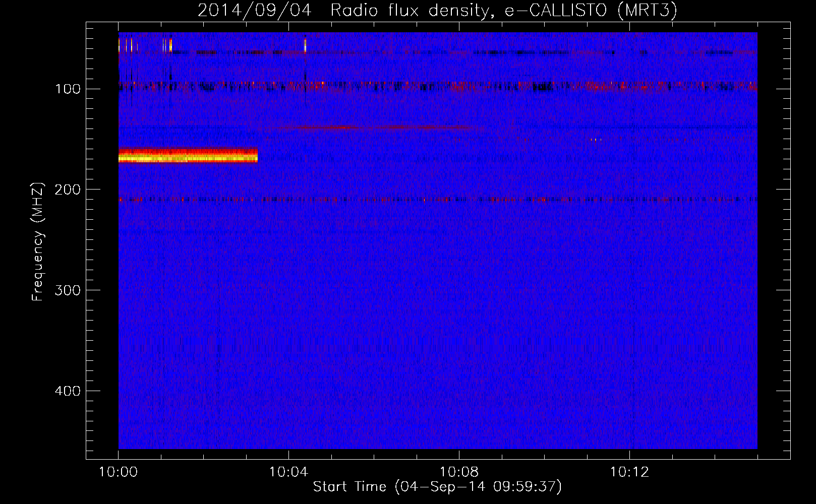The height and width of the screenshot is (504, 816).
Task: Click the 300 frequency tick label
Action: [68, 290]
